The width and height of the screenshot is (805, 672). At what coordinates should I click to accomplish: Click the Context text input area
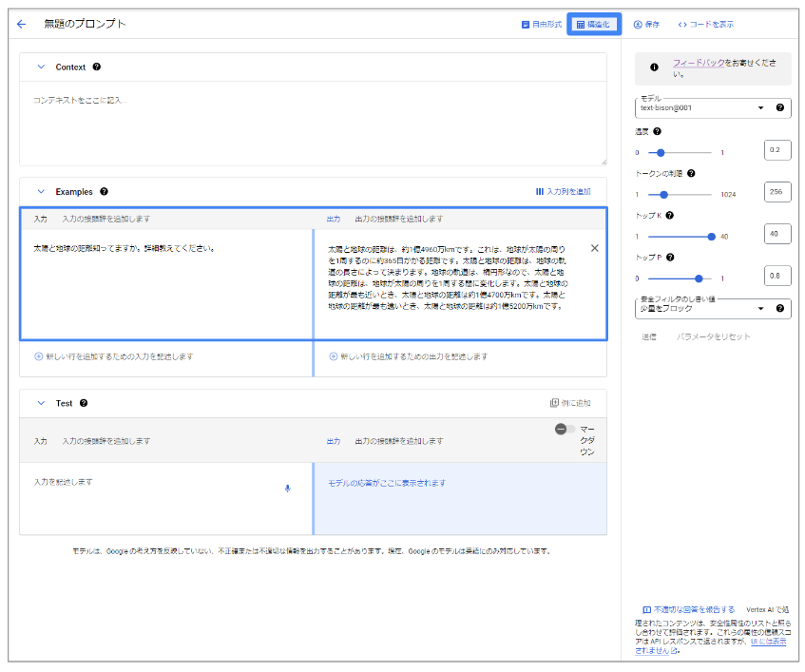(x=313, y=124)
